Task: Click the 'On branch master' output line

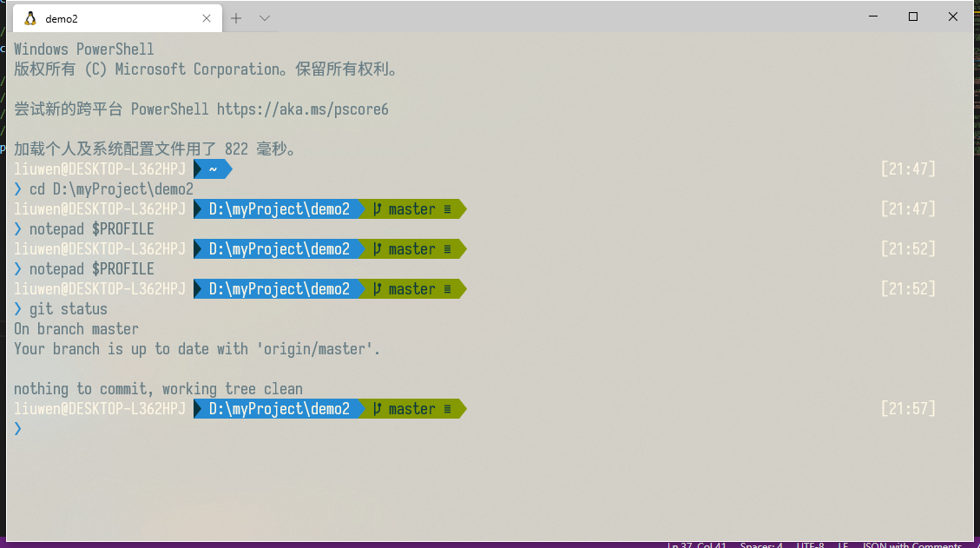Action: [x=76, y=329]
